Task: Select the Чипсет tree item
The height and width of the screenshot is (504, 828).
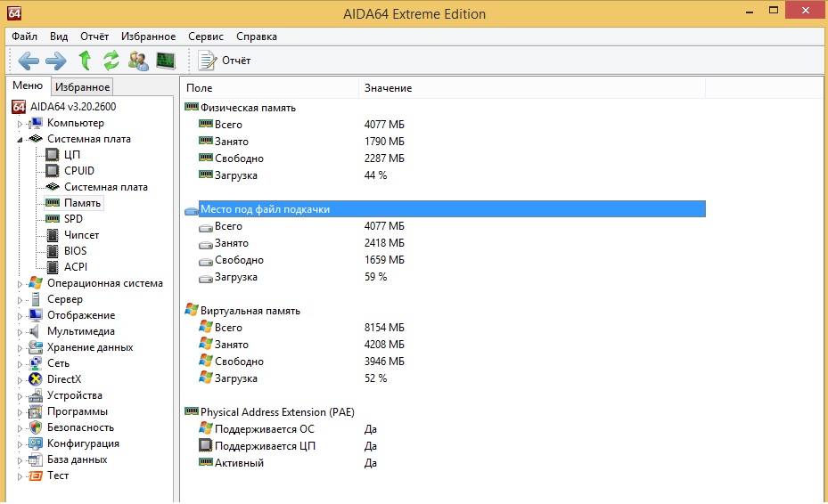Action: (x=81, y=235)
